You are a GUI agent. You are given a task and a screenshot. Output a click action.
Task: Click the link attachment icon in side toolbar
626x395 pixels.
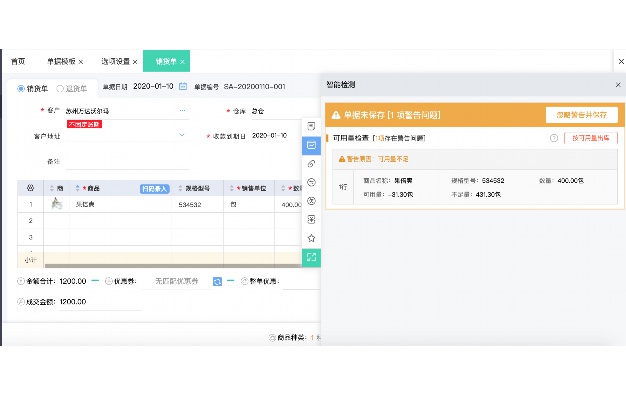point(311,163)
